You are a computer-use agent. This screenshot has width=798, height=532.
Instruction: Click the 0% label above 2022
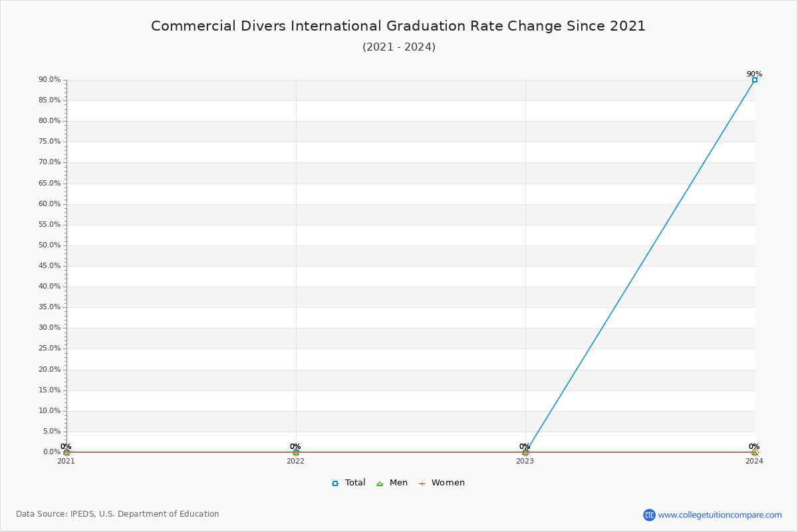[x=295, y=446]
